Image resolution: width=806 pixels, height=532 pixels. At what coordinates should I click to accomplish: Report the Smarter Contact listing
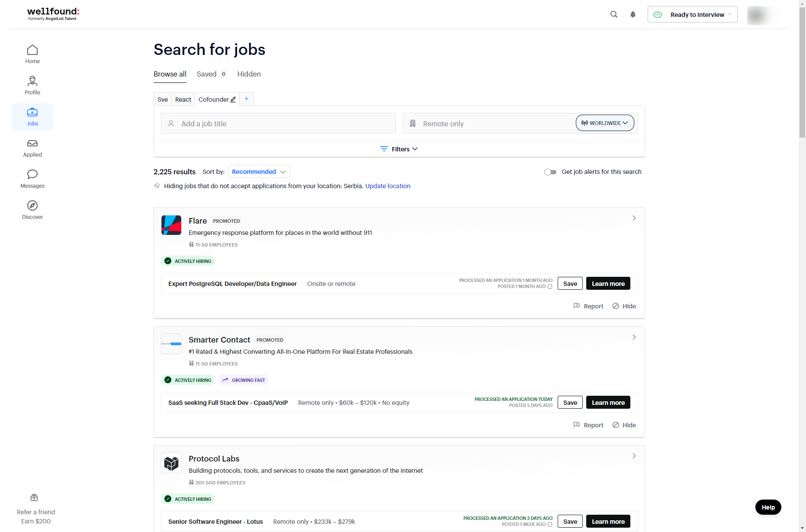[588, 425]
